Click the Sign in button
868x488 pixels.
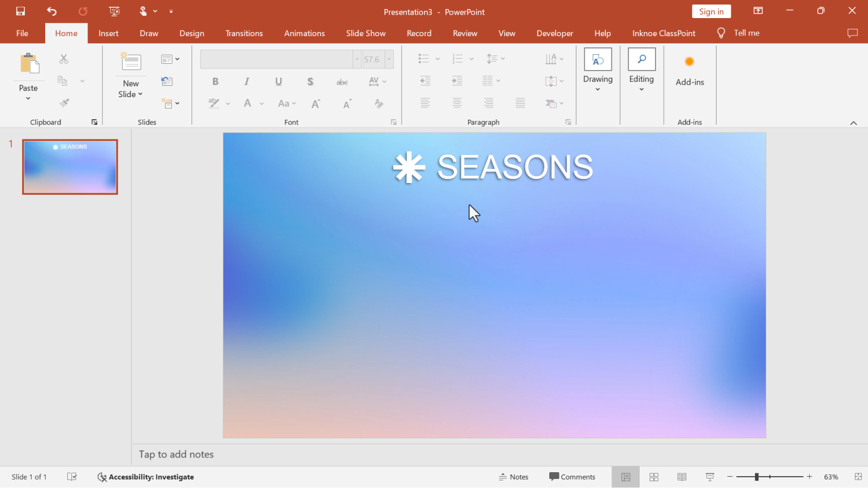pos(711,11)
